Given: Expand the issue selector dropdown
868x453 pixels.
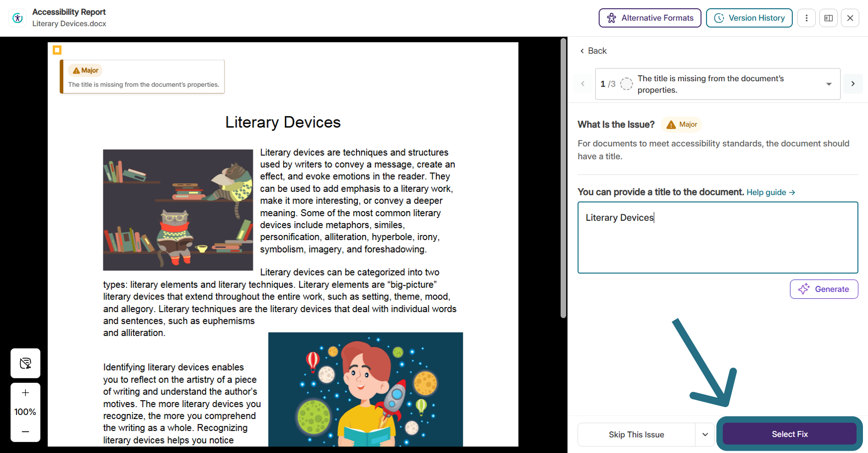Looking at the screenshot, I should tap(718, 84).
